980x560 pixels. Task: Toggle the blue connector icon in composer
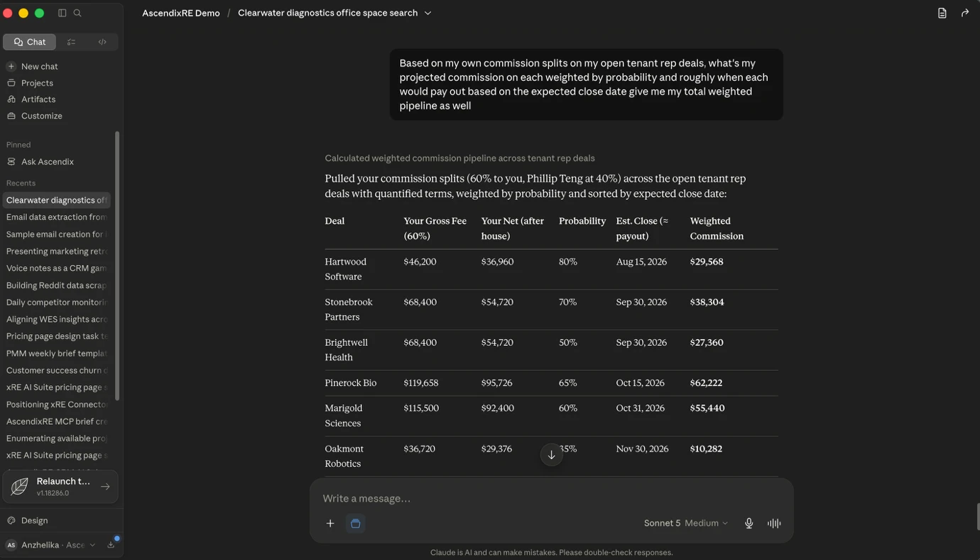[x=355, y=523]
